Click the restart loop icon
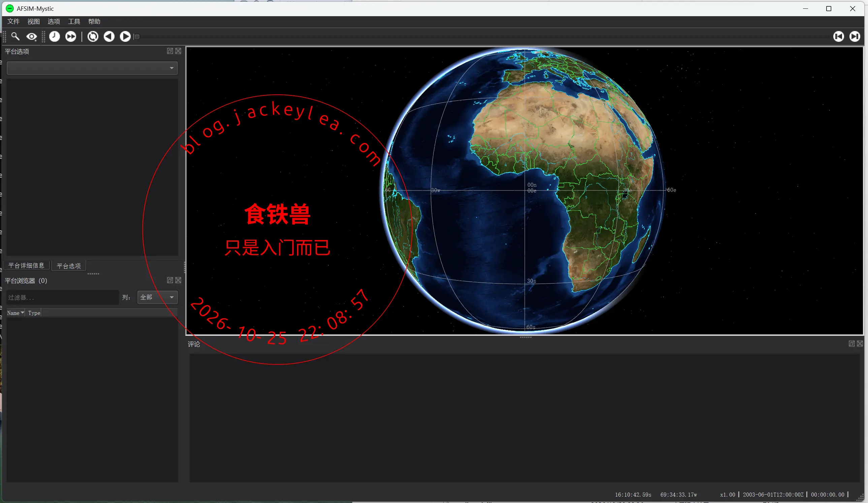 [93, 36]
